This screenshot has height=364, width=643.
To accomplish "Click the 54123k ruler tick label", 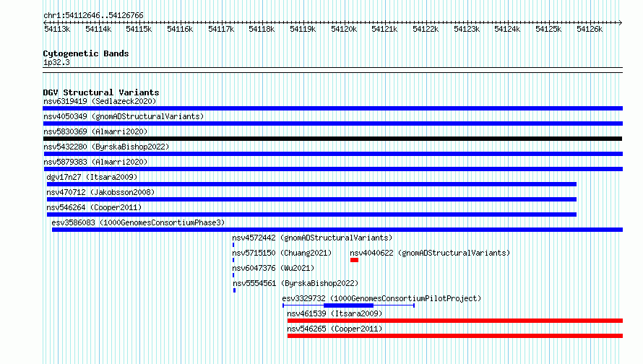I will pyautogui.click(x=467, y=29).
